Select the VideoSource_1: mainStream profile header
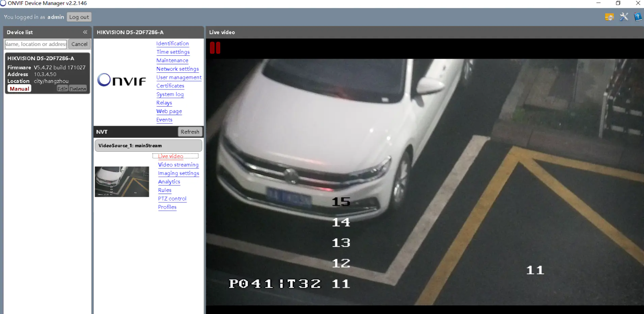This screenshot has height=314, width=644. click(x=148, y=146)
